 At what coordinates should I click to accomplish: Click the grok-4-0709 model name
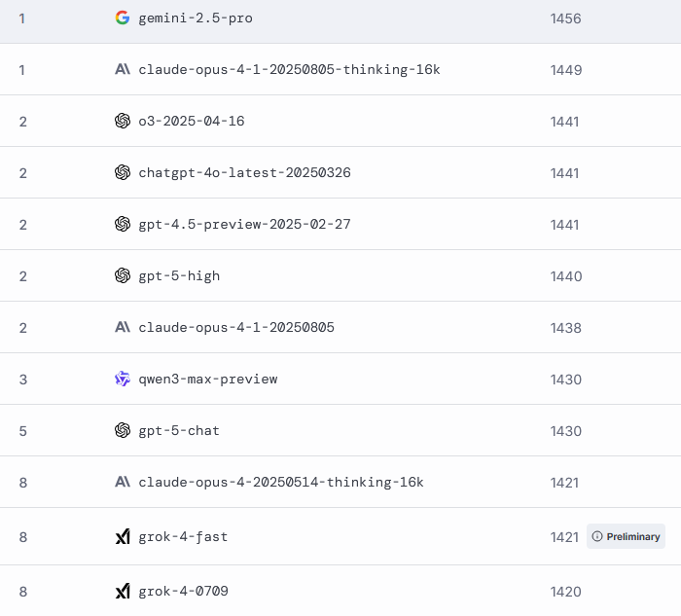(184, 592)
